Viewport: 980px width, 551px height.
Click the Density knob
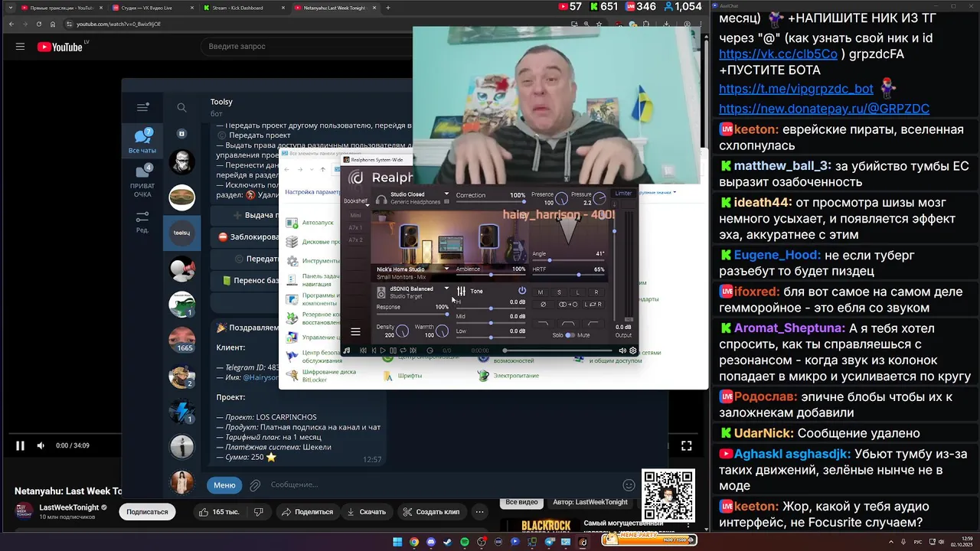[403, 331]
